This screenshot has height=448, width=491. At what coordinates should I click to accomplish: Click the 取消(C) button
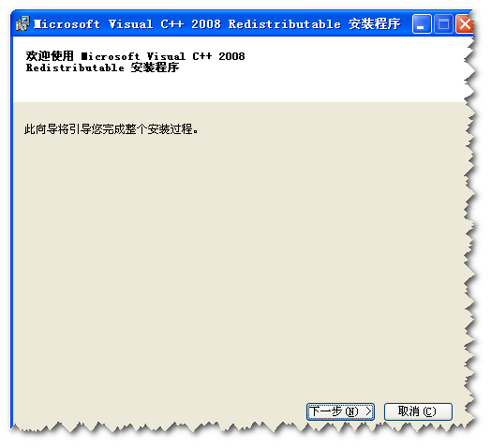418,411
